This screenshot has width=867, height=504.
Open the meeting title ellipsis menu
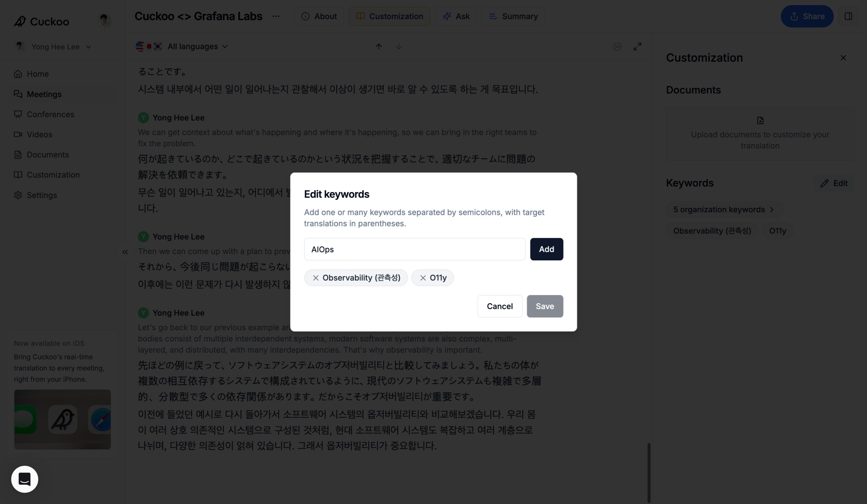click(276, 16)
